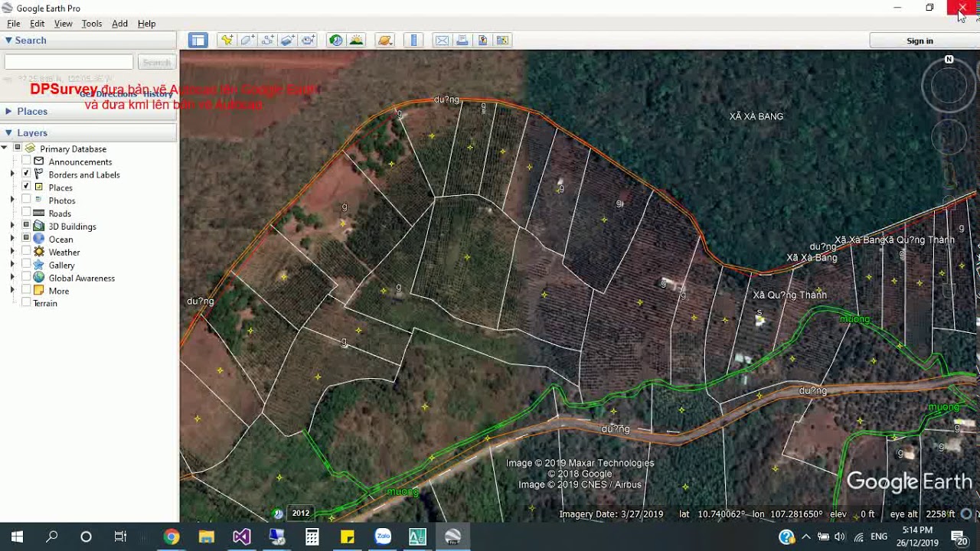Enable the Photos layer checkbox
Screen dimensions: 980x551
(26, 200)
